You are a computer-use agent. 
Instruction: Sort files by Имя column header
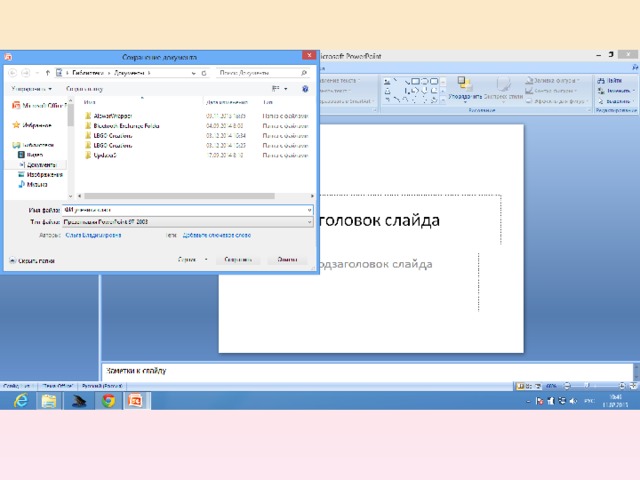(89, 102)
